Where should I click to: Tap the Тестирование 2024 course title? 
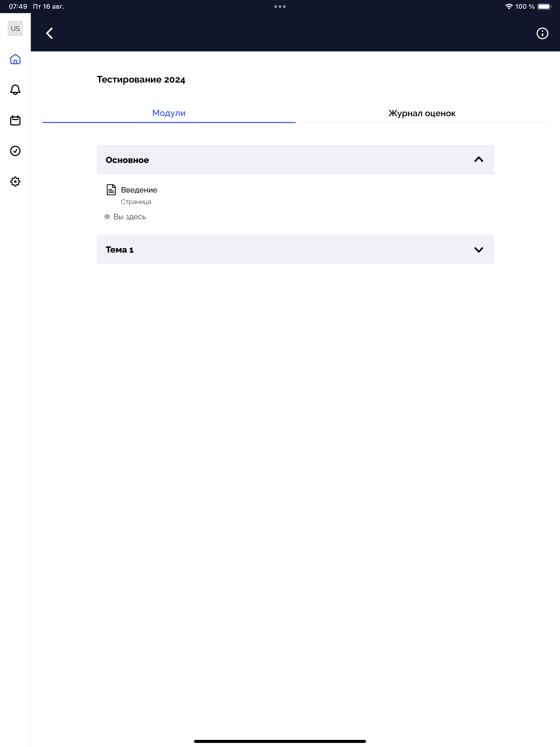click(x=141, y=80)
